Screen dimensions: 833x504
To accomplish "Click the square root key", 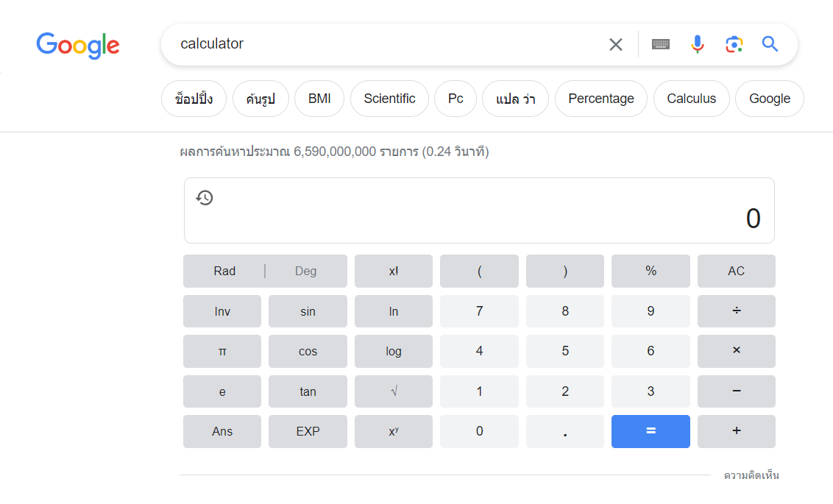I will click(x=394, y=391).
